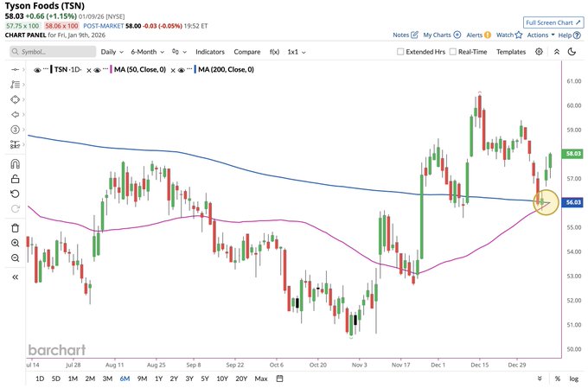Open the 6-Month period dropdown
The width and height of the screenshot is (588, 388).
[147, 52]
